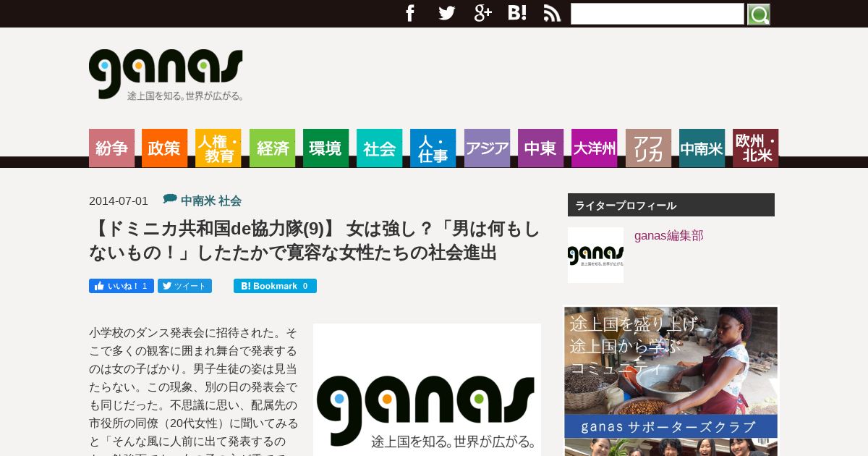Viewport: 868px width, 456px height.
Task: Click the green search magnifier button
Action: pyautogui.click(x=759, y=14)
